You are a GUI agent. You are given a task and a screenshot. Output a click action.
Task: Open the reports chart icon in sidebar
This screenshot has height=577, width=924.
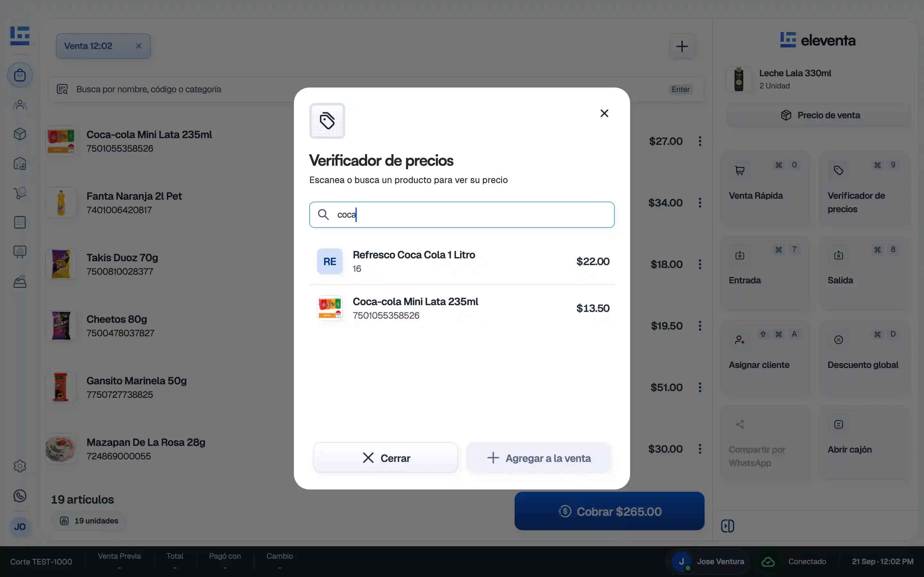[20, 252]
